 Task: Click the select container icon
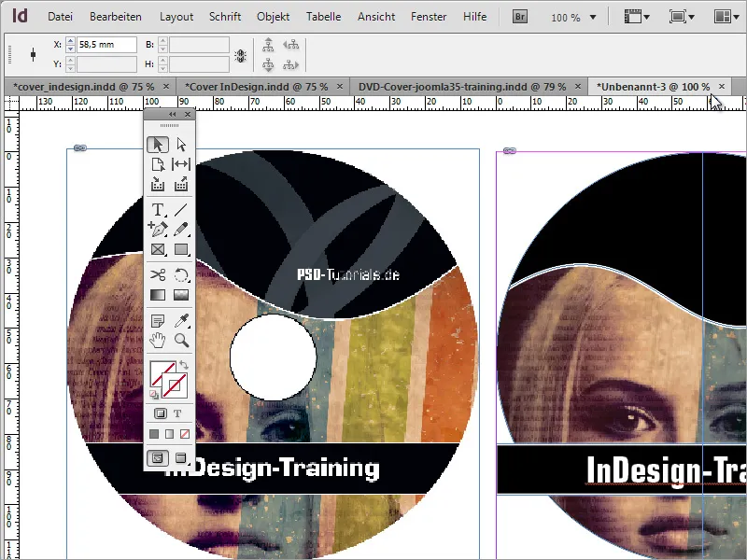tap(268, 45)
